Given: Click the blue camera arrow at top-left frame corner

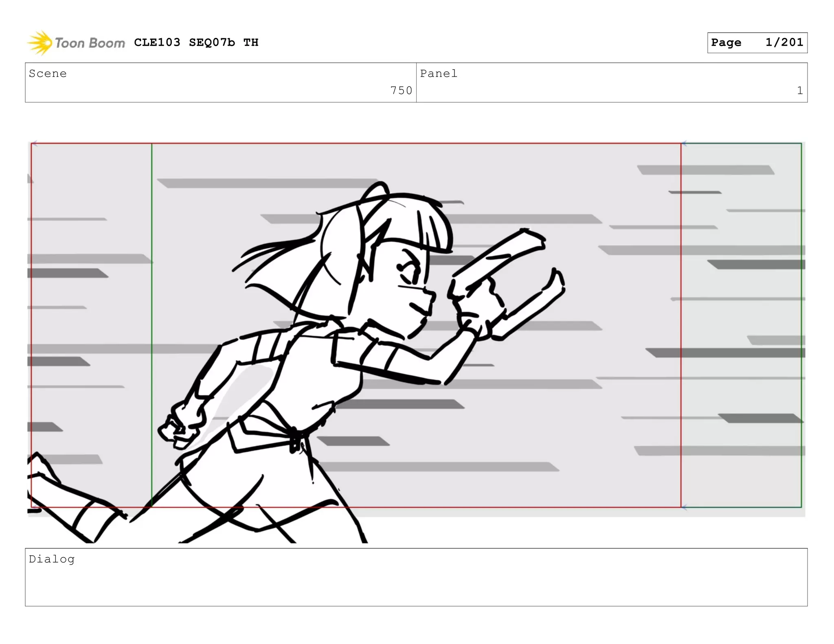Looking at the screenshot, I should tap(35, 143).
